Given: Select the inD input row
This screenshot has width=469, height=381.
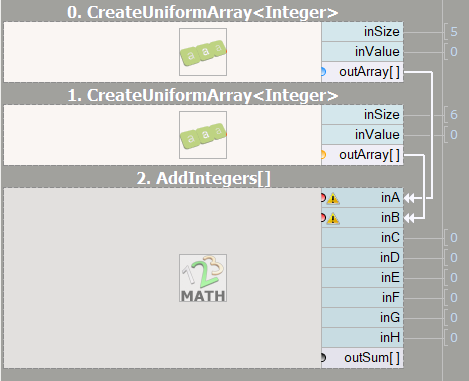Looking at the screenshot, I should [362, 258].
